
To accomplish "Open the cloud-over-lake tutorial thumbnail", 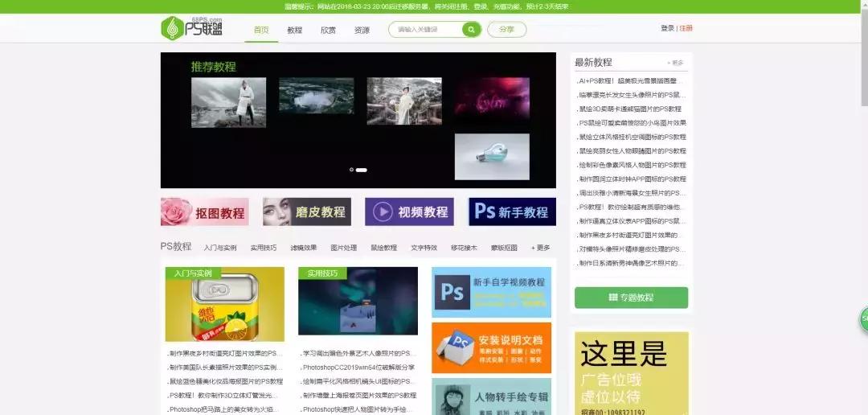I will pyautogui.click(x=316, y=95).
